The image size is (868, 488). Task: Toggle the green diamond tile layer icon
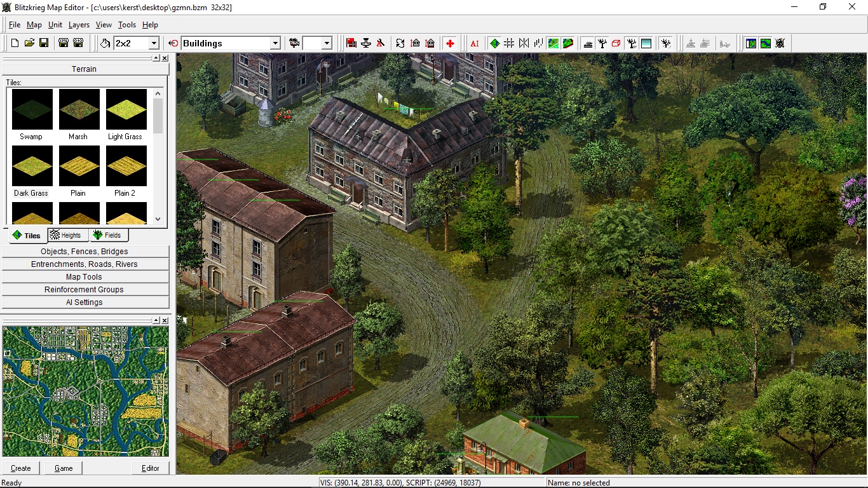pos(494,43)
